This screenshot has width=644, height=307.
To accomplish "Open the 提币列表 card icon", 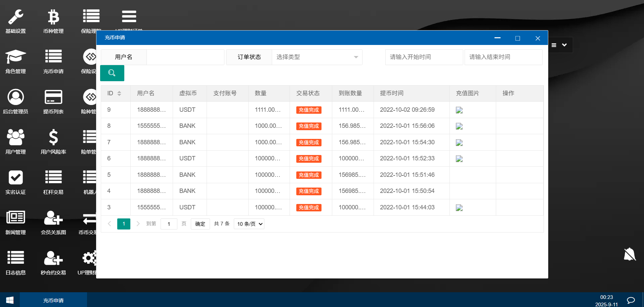I will [x=53, y=97].
